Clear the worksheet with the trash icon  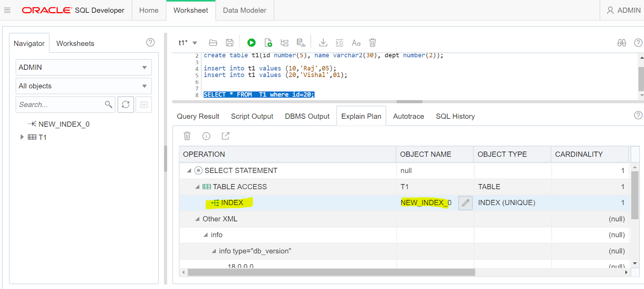coord(373,43)
